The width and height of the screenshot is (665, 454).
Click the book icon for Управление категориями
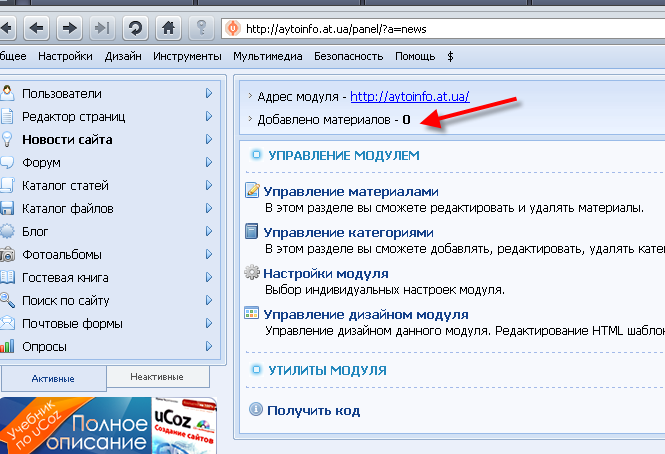click(x=253, y=231)
